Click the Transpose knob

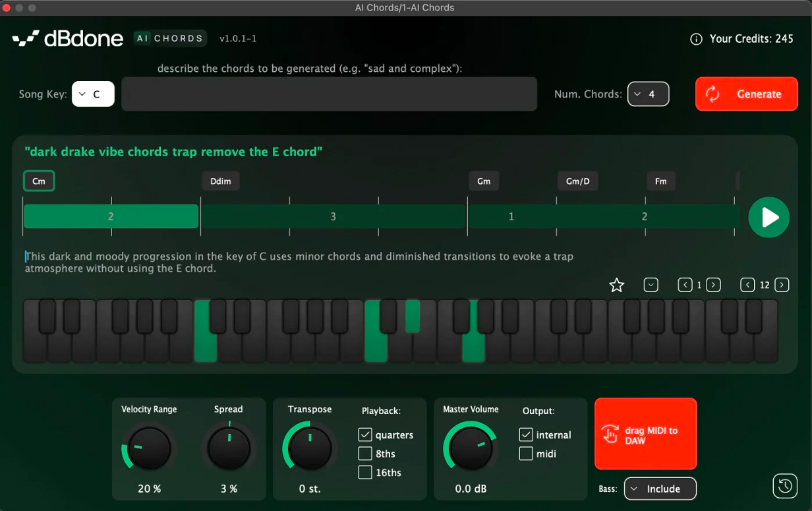click(310, 448)
